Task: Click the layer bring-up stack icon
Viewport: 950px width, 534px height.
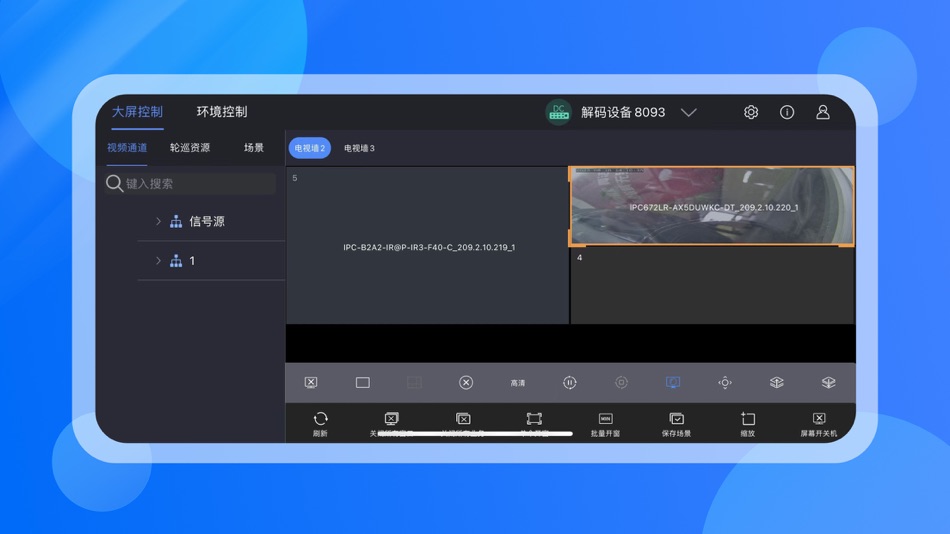Action: (x=777, y=382)
